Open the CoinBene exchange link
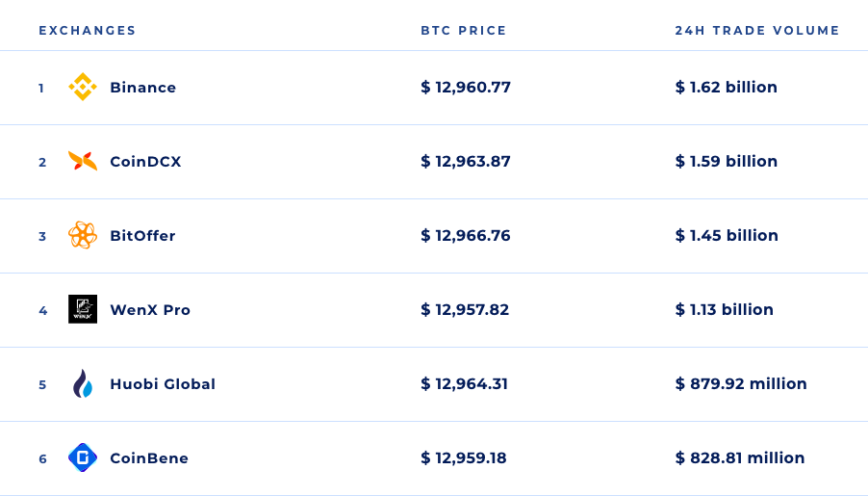868x496 pixels. (x=149, y=458)
